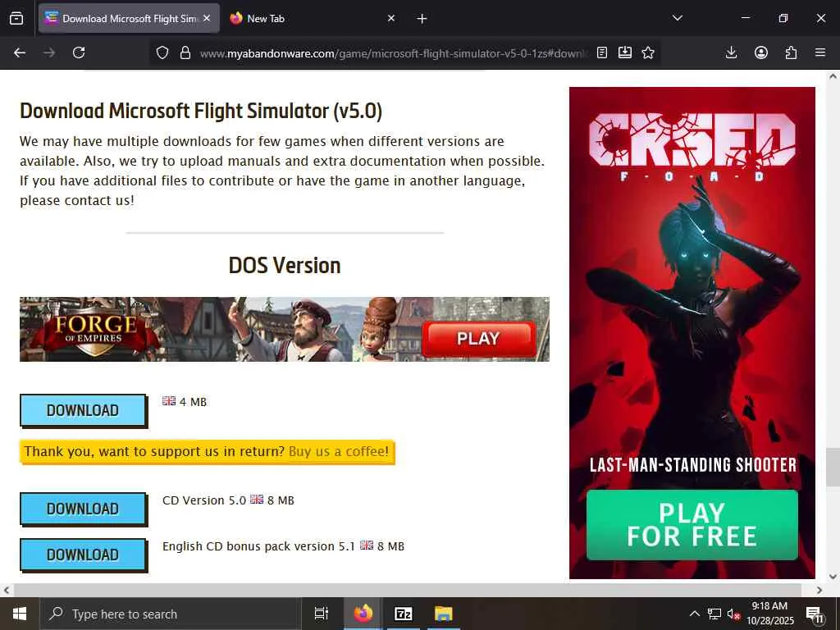
Task: Go back using the back arrow
Action: (x=20, y=52)
